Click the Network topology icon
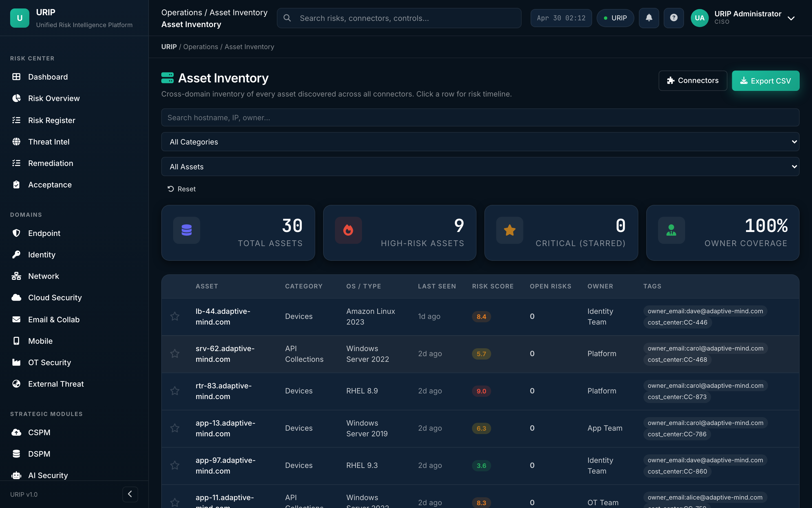Image resolution: width=812 pixels, height=508 pixels. 16,276
